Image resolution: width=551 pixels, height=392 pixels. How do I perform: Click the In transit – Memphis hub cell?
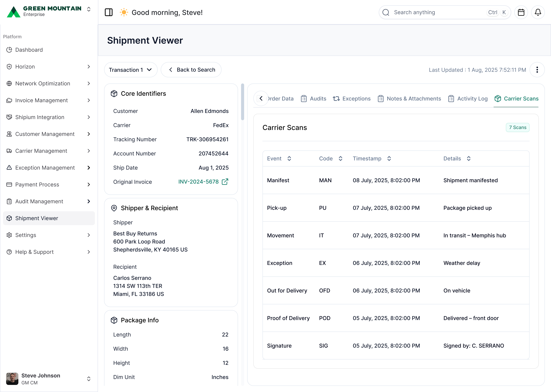(475, 236)
